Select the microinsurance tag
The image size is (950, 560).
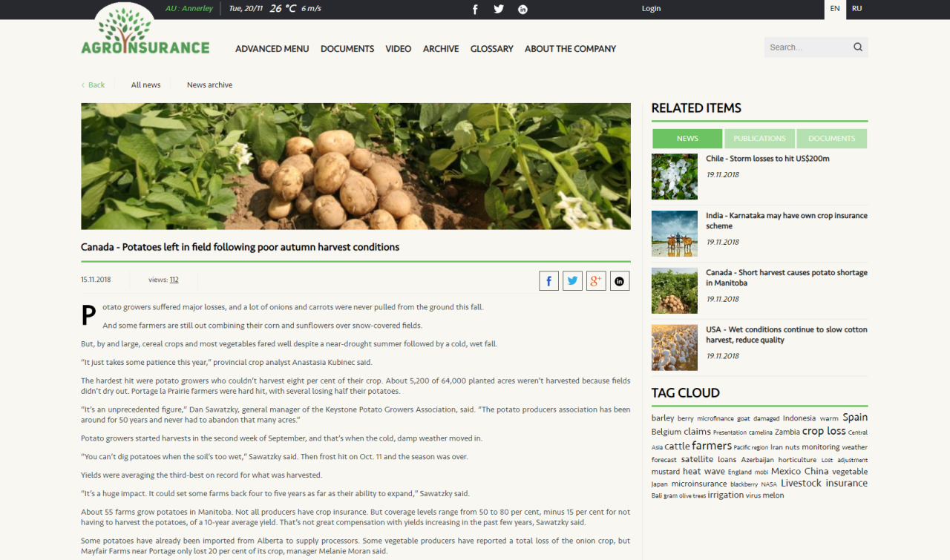[699, 484]
